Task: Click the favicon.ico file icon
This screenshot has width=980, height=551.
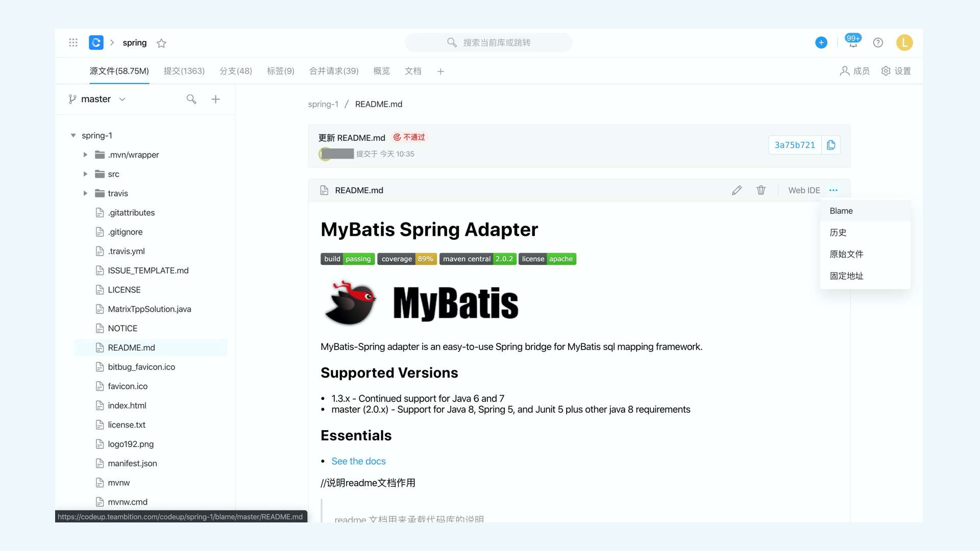Action: click(100, 386)
